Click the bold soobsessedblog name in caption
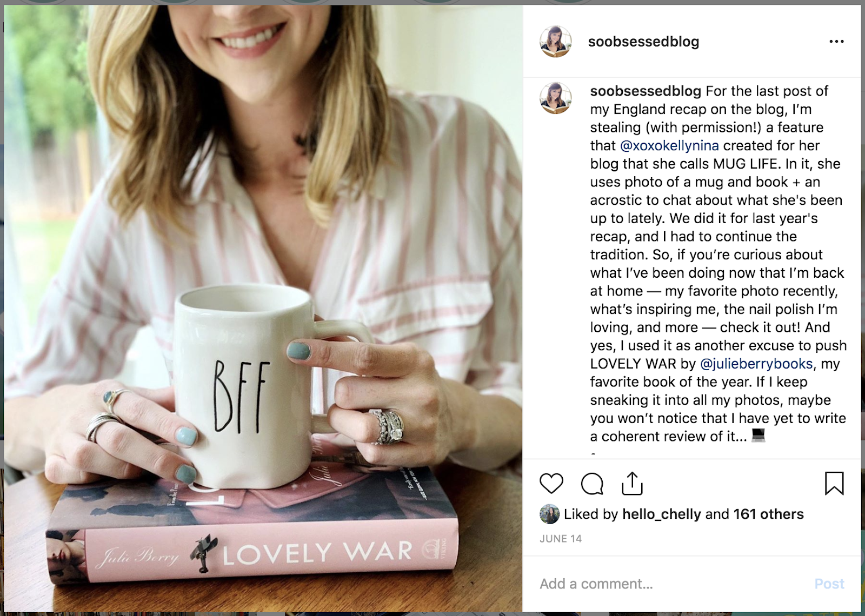This screenshot has width=865, height=616. click(646, 91)
